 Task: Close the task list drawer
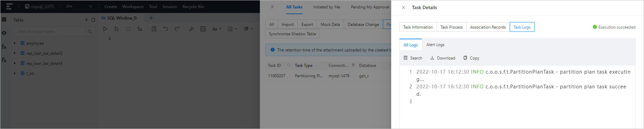click(272, 7)
